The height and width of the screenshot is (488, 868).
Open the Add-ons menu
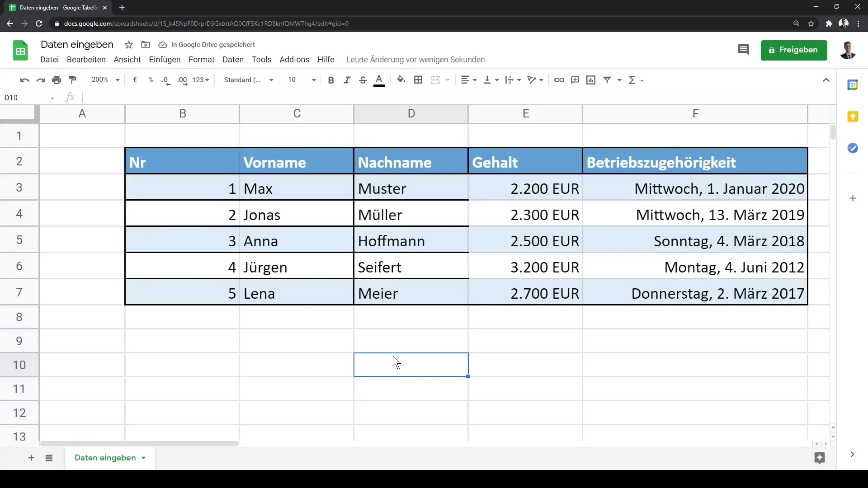coord(294,60)
